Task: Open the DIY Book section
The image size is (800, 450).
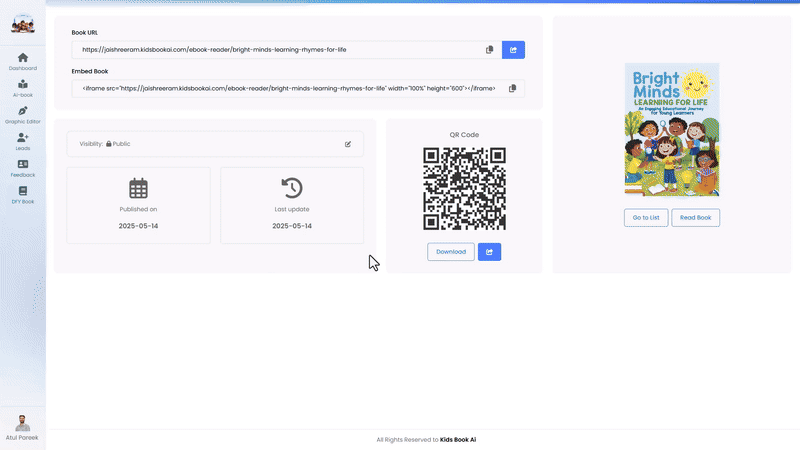Action: click(22, 195)
